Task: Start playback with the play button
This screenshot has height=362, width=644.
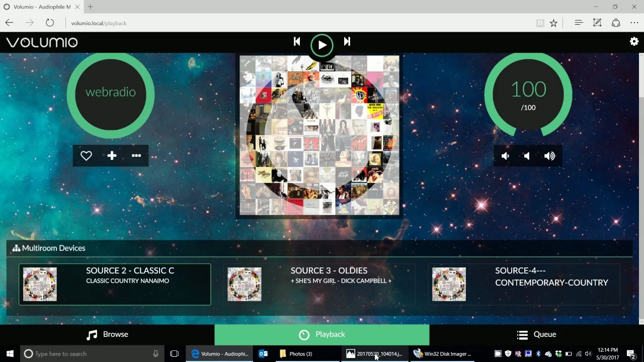Action: click(322, 45)
